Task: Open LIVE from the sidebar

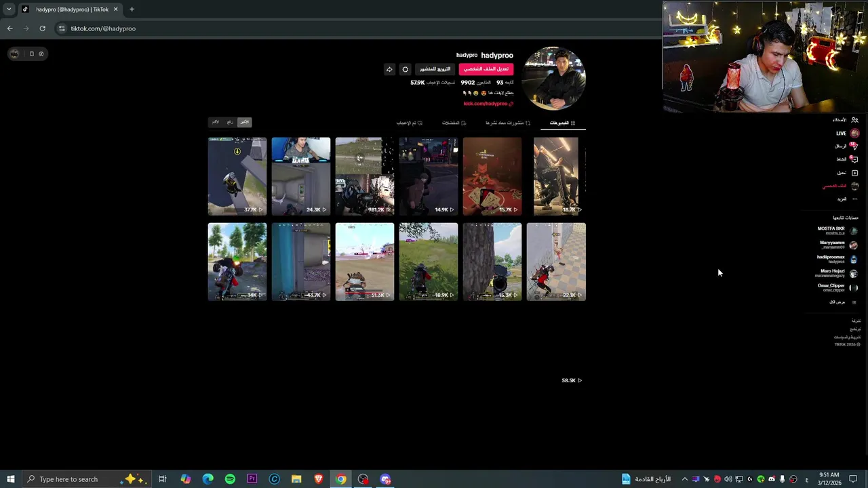Action: pyautogui.click(x=848, y=134)
